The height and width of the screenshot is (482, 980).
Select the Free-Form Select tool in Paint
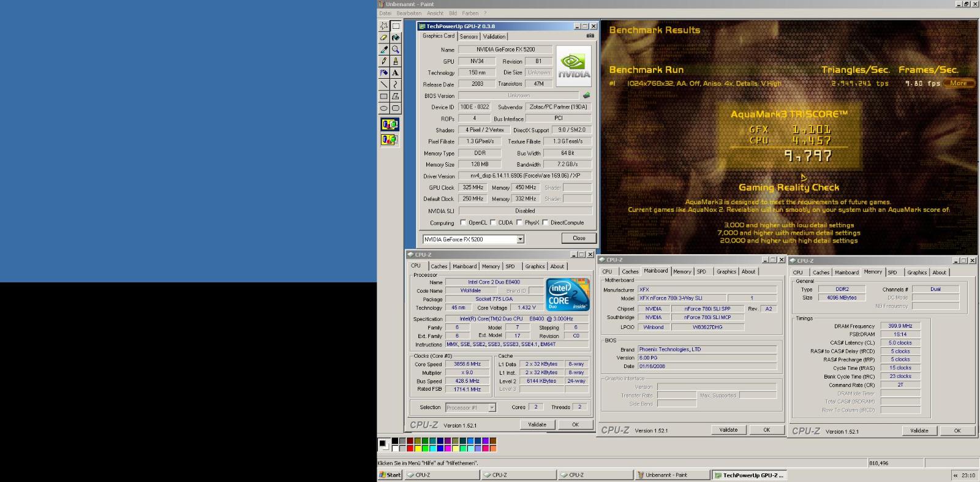384,26
